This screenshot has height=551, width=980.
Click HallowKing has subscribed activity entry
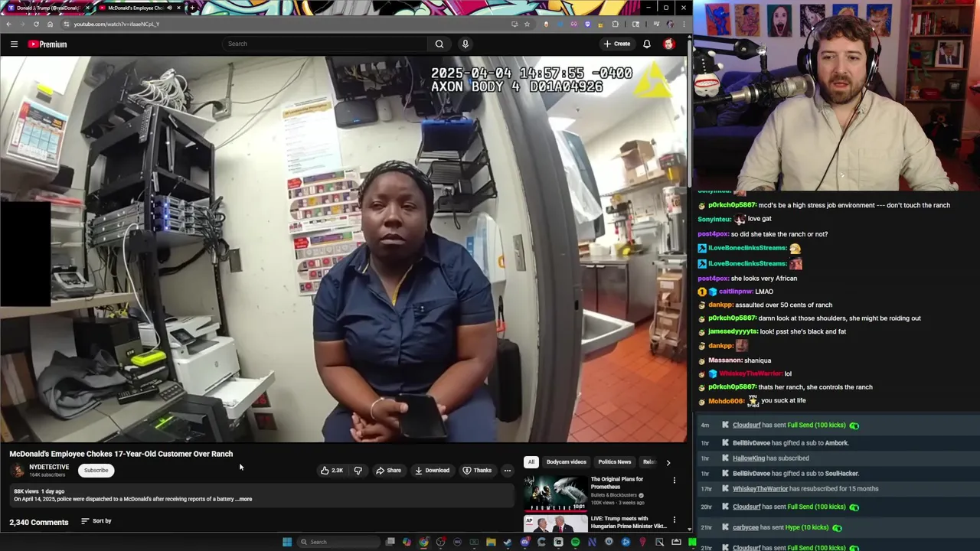[x=771, y=458]
